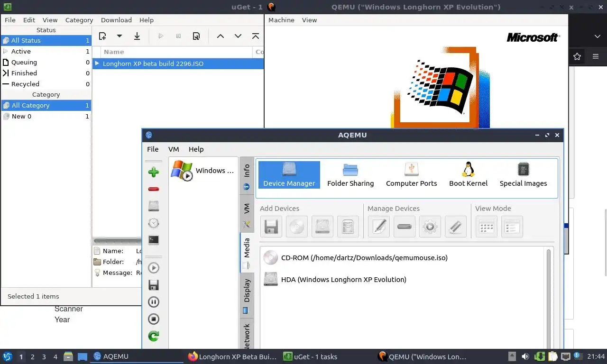Edit the selected device with the pencil icon
This screenshot has height=364, width=607.
[379, 227]
